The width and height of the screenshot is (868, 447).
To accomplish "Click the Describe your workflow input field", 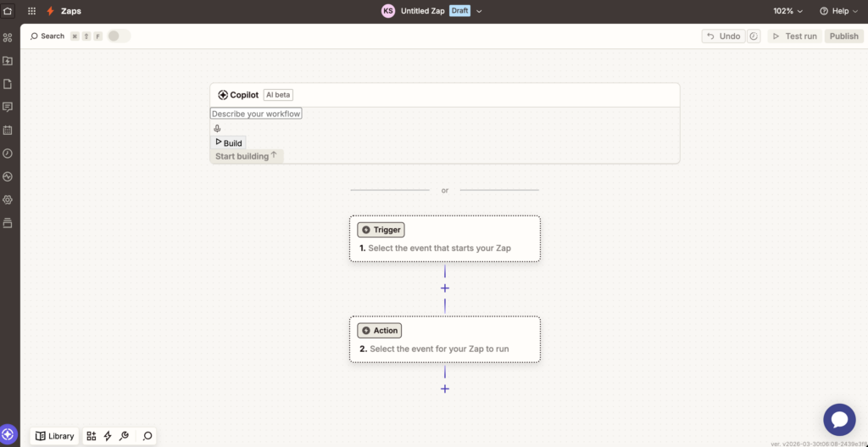I will tap(256, 114).
